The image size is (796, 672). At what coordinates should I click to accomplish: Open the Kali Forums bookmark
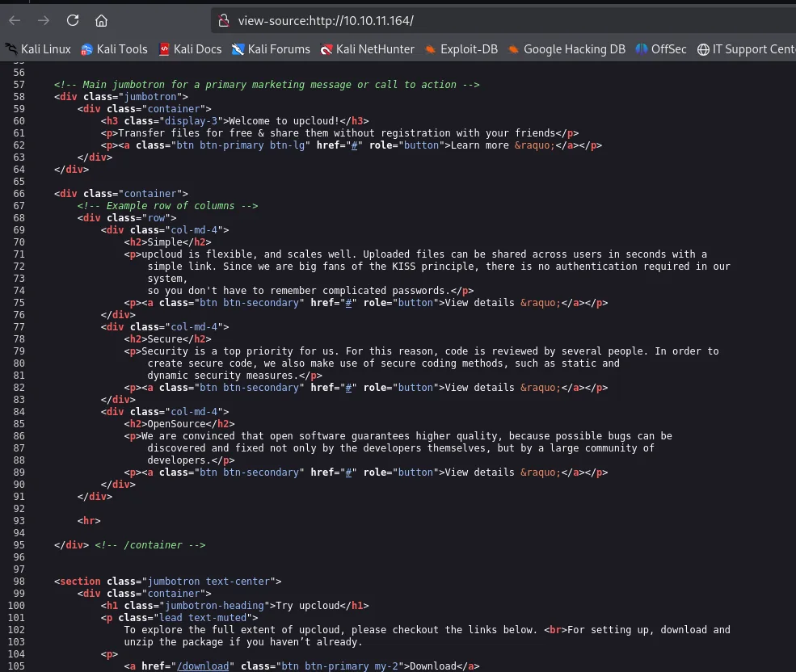point(271,49)
